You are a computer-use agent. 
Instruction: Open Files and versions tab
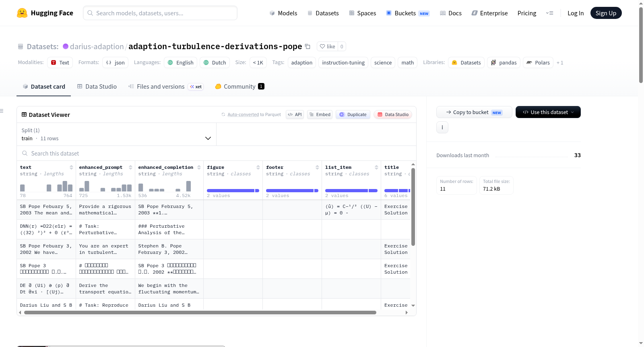pyautogui.click(x=166, y=87)
